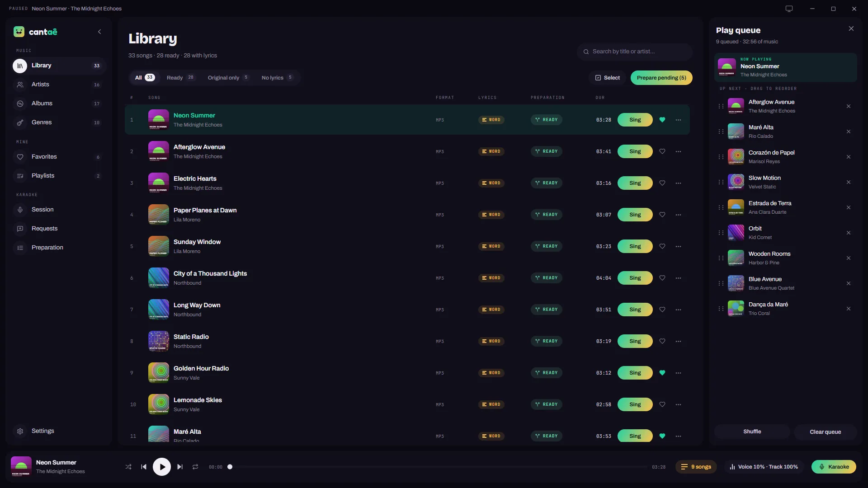Show the All songs filter tab
Viewport: 868px width, 488px height.
(145, 78)
